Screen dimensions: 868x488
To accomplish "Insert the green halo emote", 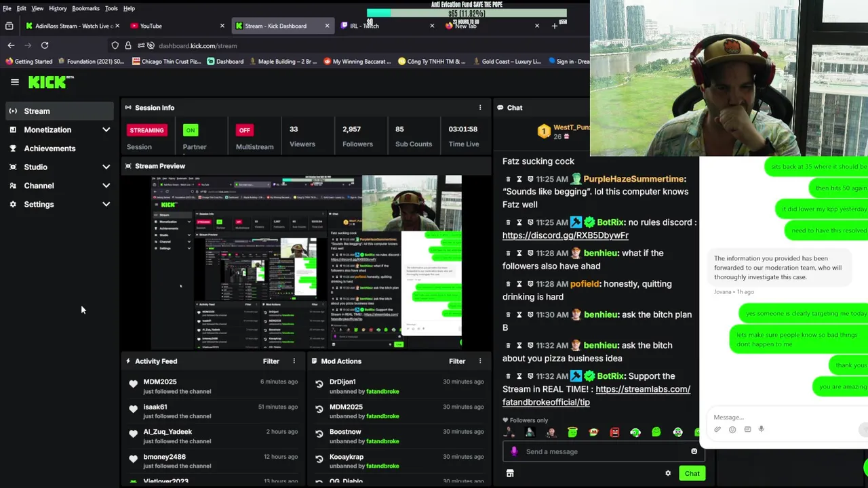I will tap(572, 432).
